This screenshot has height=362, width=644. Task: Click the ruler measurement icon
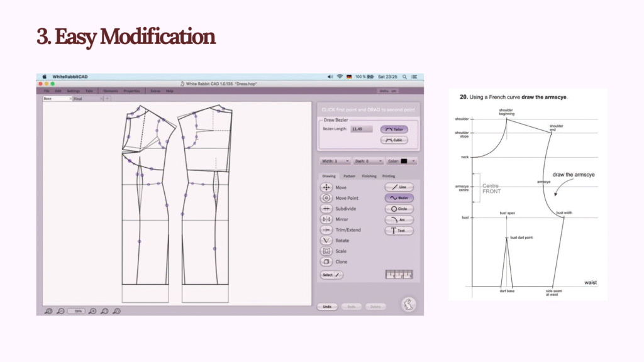point(399,275)
